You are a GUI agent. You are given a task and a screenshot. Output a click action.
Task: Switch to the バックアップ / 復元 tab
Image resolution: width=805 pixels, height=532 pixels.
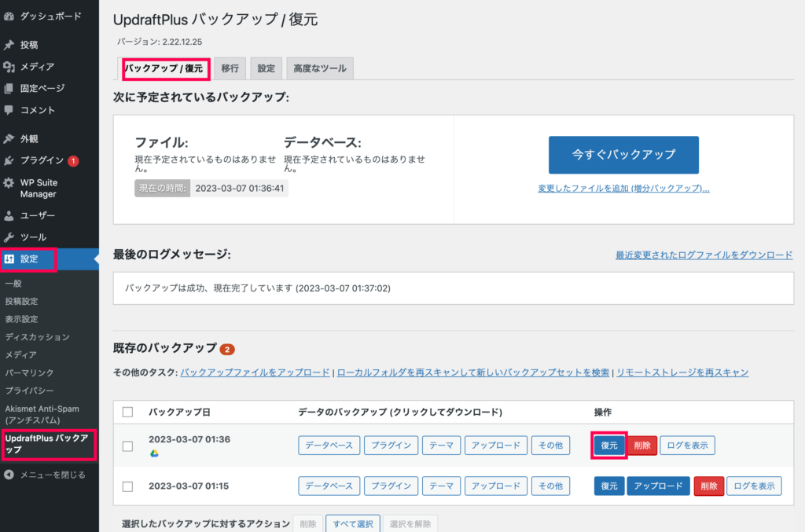tap(166, 68)
